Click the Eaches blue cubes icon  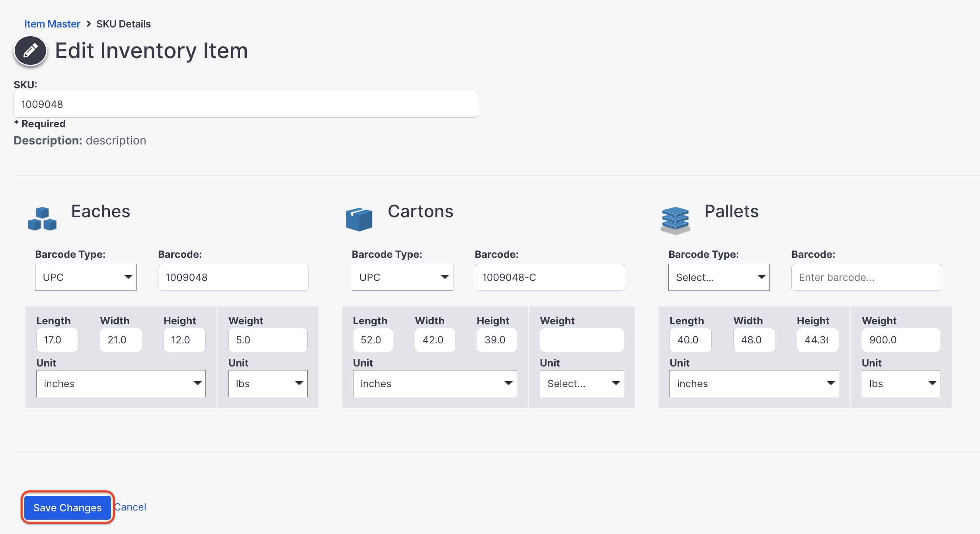pyautogui.click(x=42, y=218)
